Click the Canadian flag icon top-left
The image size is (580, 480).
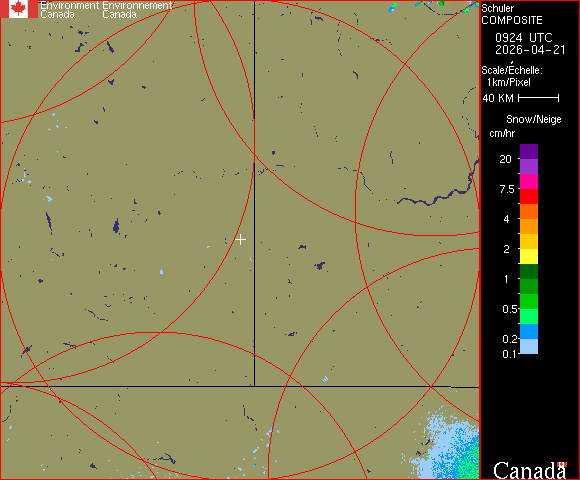(18, 9)
